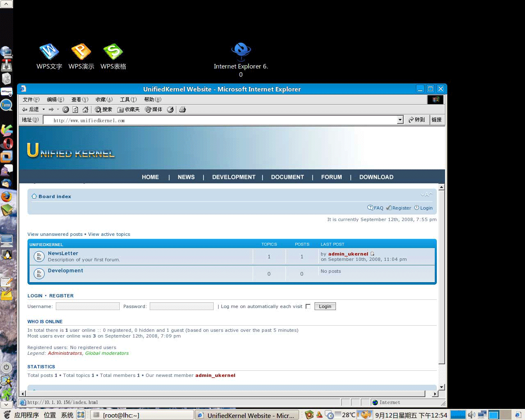Open the address bar dropdown arrow
525x420 pixels.
click(400, 120)
